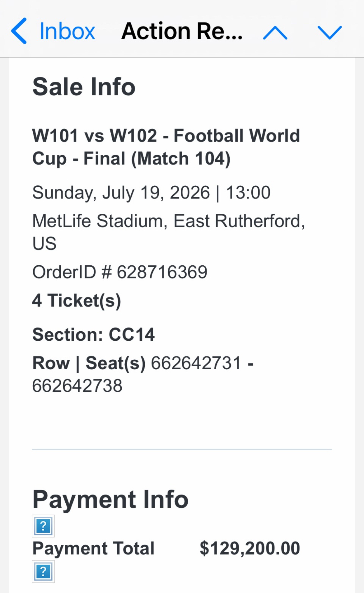Tap the Payment Total label
Viewport: 364px width, 593px height.
coord(93,549)
